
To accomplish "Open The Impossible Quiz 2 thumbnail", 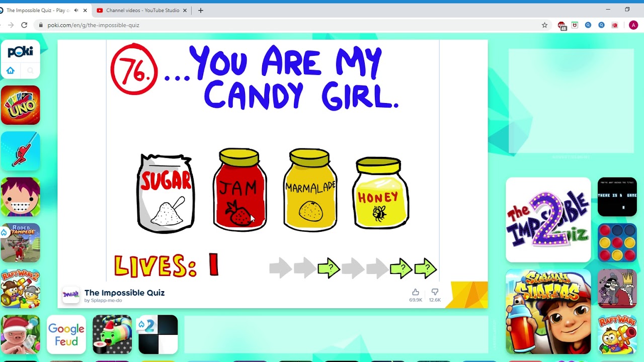I will click(548, 220).
